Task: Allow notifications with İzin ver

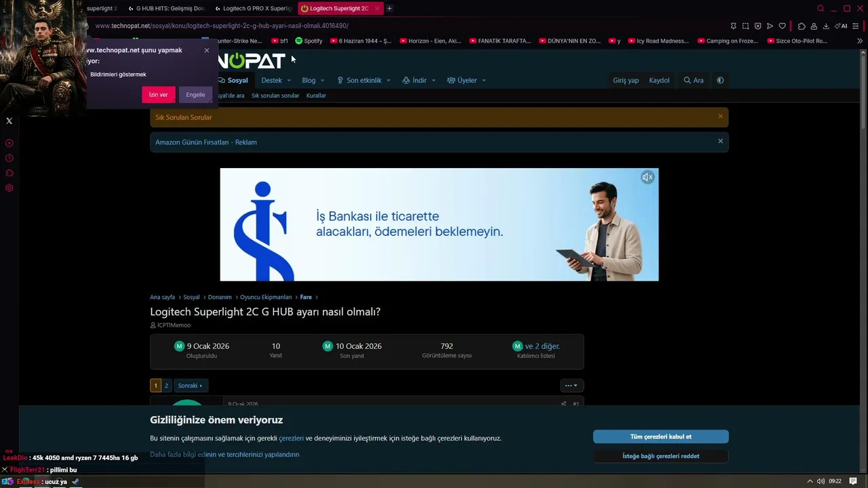Action: (x=159, y=95)
